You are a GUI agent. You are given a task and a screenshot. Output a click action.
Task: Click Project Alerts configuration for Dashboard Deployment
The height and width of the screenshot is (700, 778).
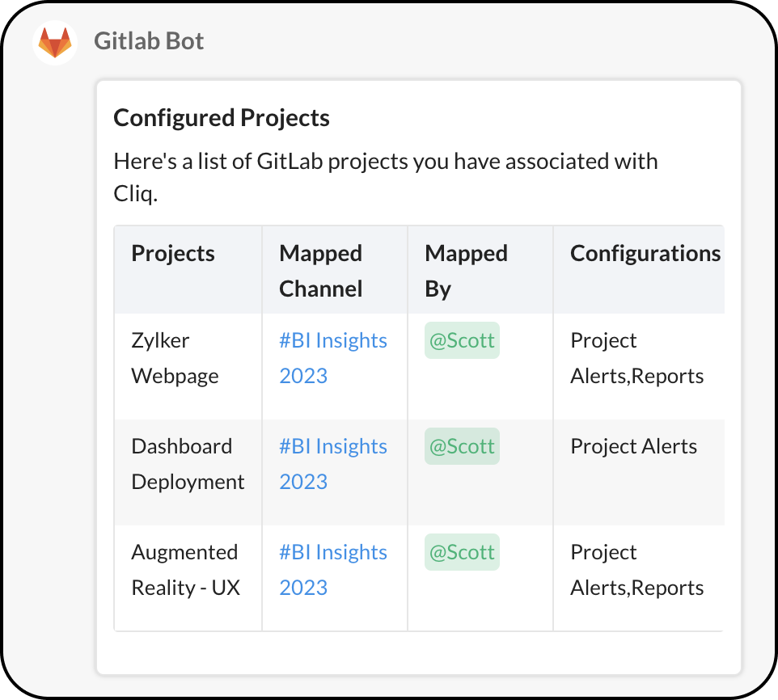[633, 446]
